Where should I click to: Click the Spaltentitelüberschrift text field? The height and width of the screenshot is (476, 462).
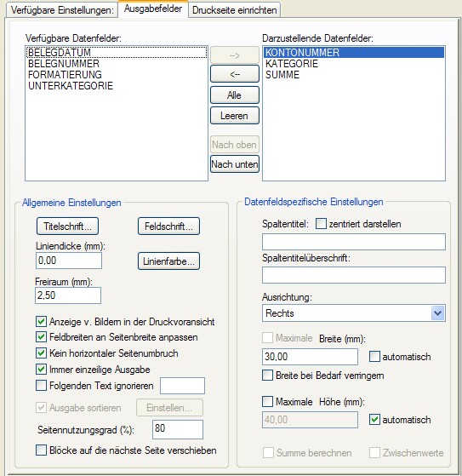[x=354, y=275]
